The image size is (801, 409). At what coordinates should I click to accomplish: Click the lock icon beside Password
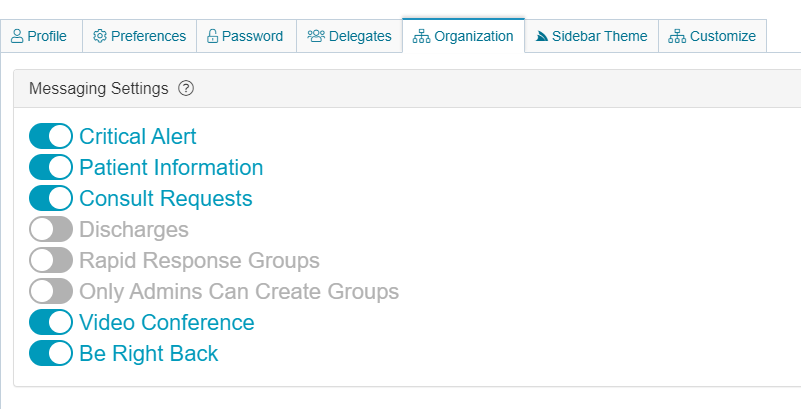click(212, 36)
